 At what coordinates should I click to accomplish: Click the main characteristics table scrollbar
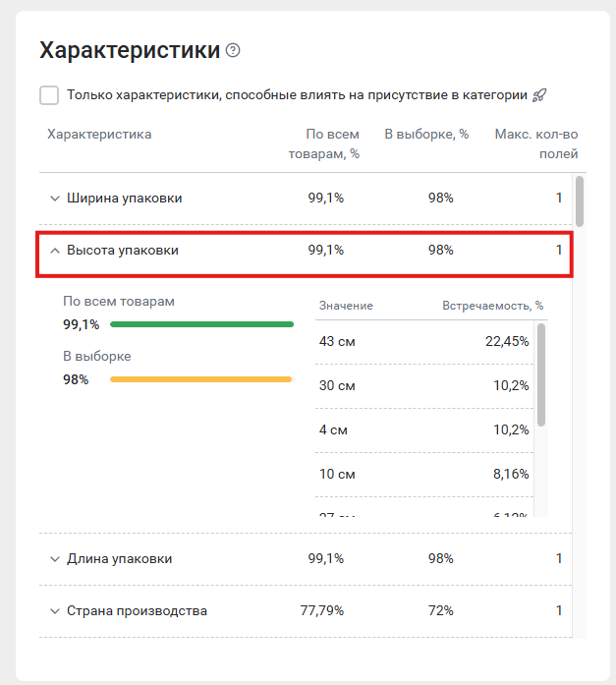point(580,201)
